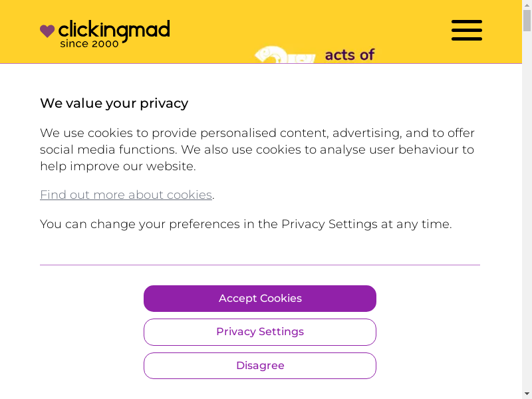Click the scrollbar down arrow

[x=527, y=394]
